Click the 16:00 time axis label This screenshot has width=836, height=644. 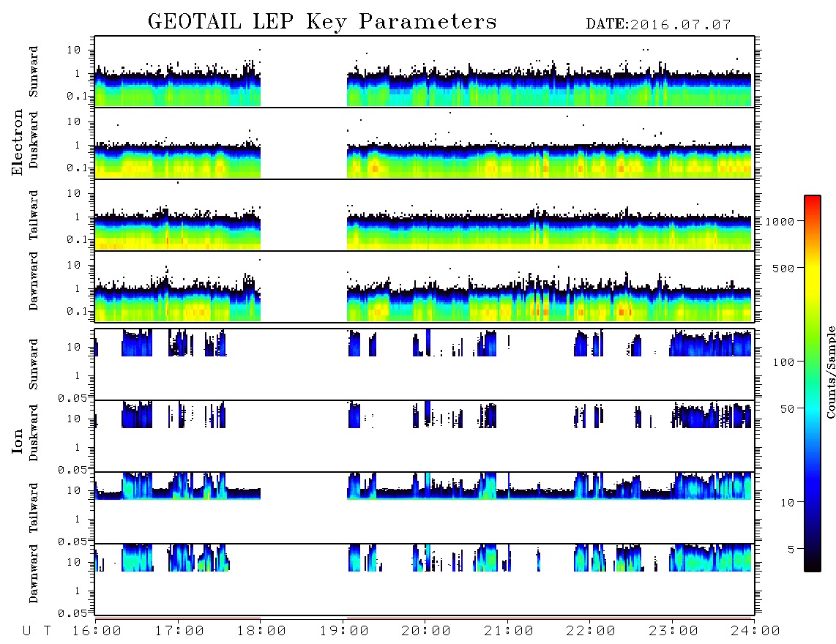[x=97, y=631]
